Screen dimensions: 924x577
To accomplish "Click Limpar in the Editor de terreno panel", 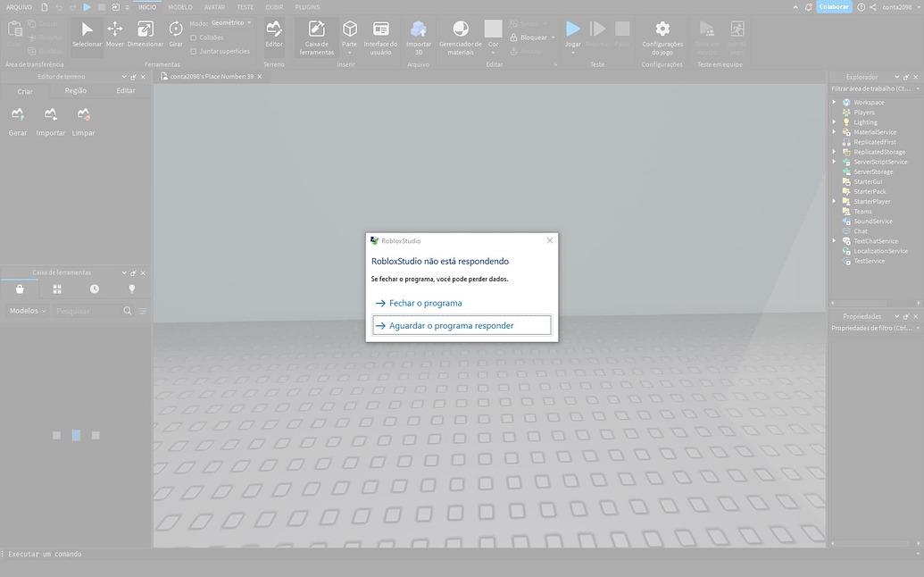I will (x=83, y=121).
